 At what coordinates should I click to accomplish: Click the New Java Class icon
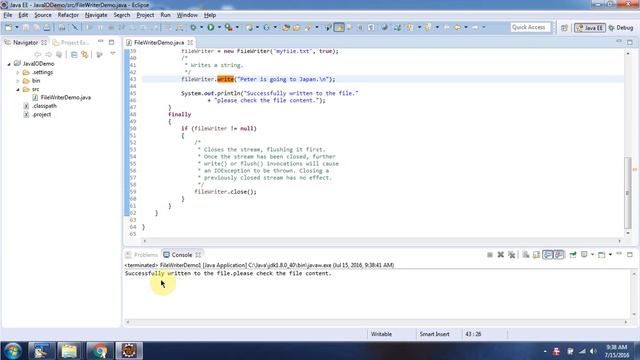(x=267, y=27)
